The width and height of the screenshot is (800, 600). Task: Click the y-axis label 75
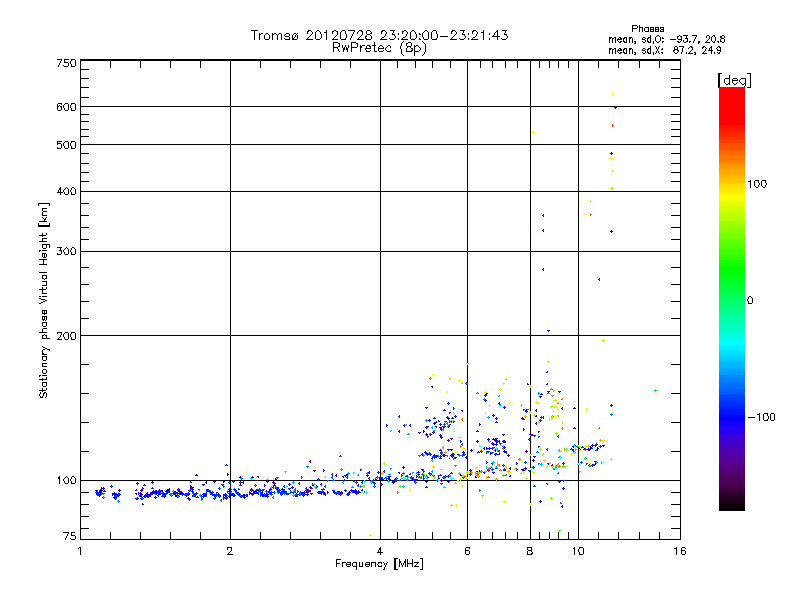70,536
